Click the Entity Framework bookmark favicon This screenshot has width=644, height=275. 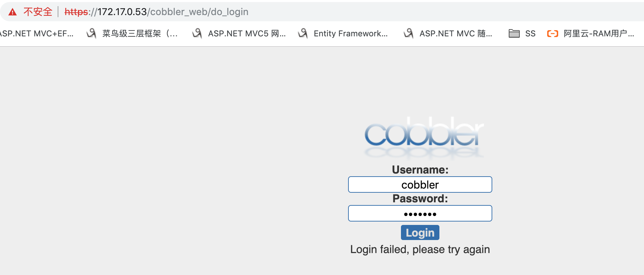click(303, 33)
